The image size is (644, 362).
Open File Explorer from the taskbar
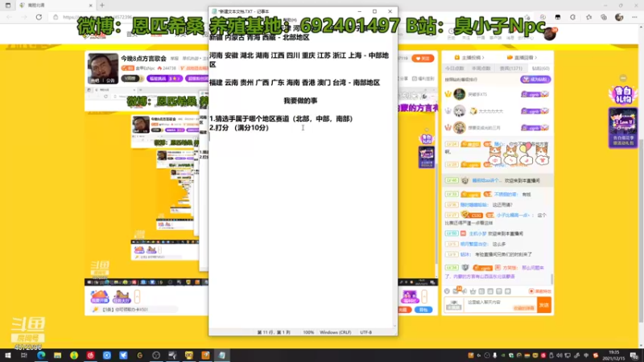tap(57, 355)
